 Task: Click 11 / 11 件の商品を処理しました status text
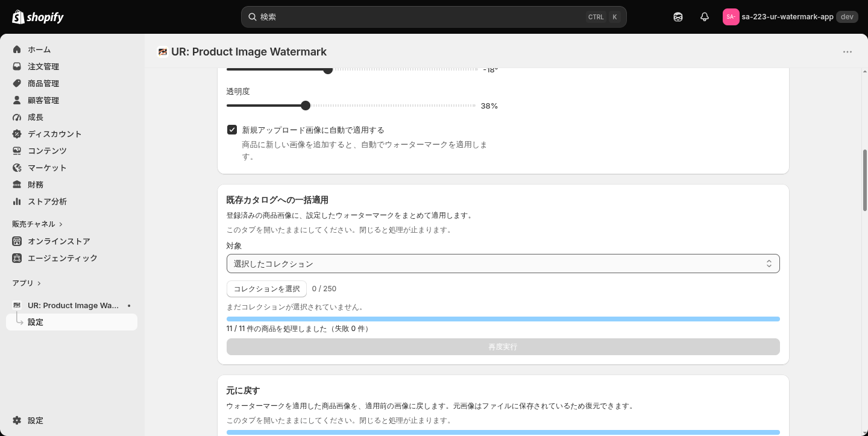coord(299,329)
